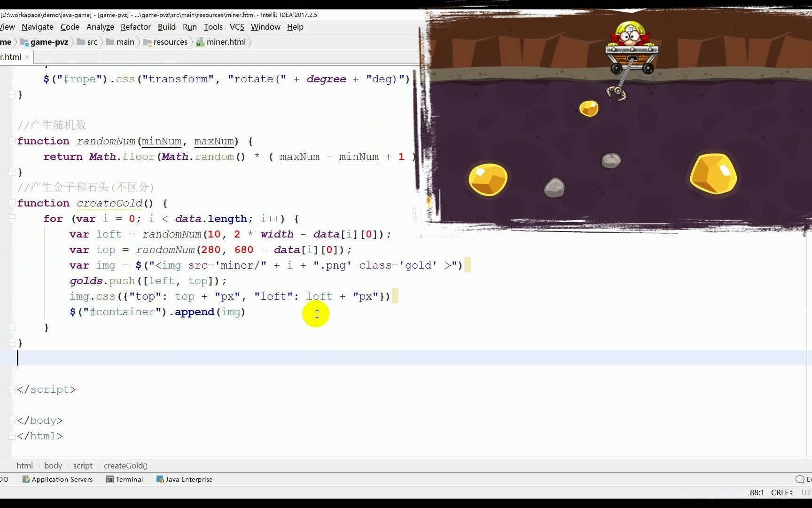Open the Terminal tool window

click(125, 479)
